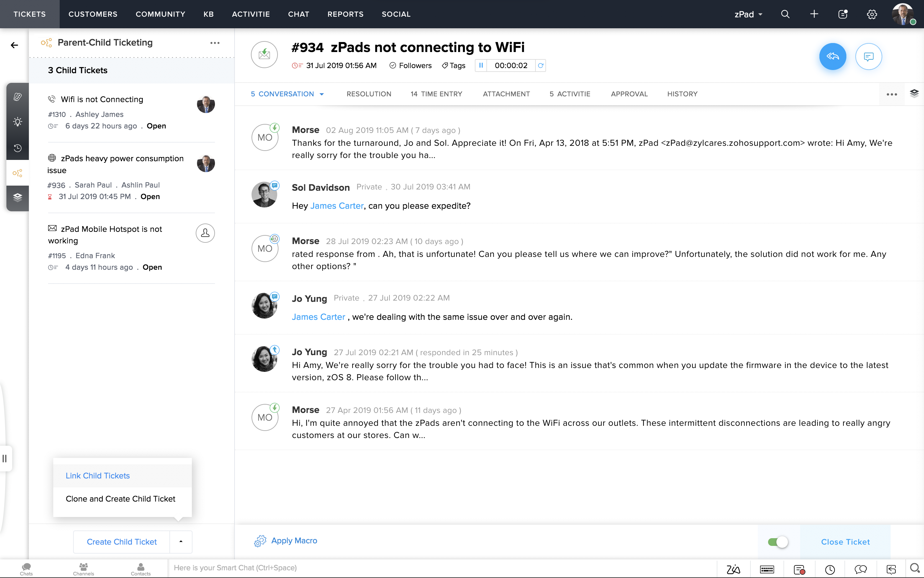Click the Tags link
Viewport: 924px width, 578px height.
[454, 66]
